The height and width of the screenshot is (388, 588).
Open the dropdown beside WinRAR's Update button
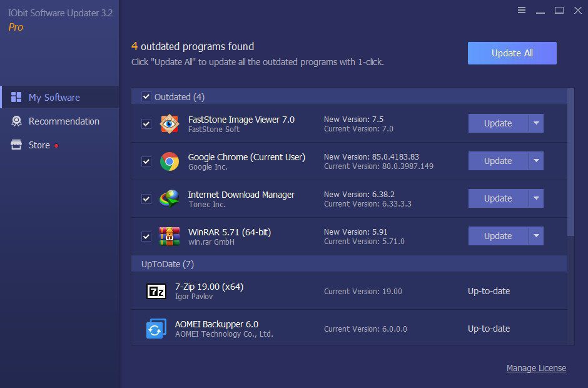tap(537, 236)
